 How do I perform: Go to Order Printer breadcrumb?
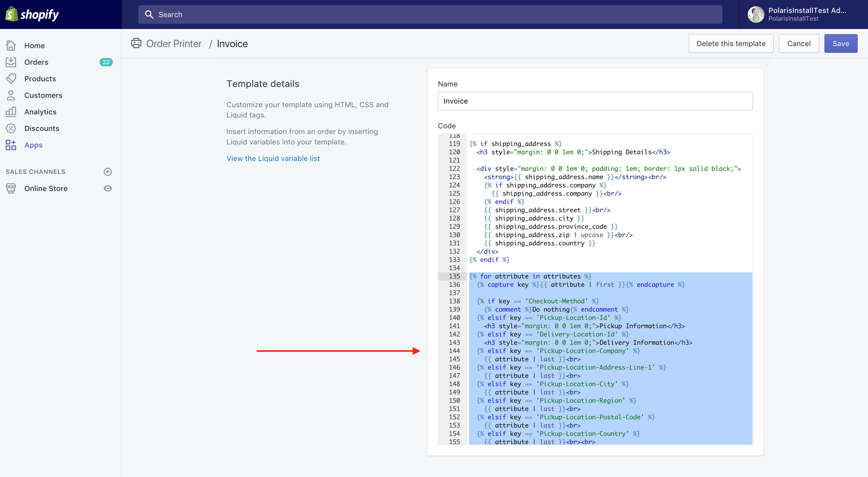174,44
